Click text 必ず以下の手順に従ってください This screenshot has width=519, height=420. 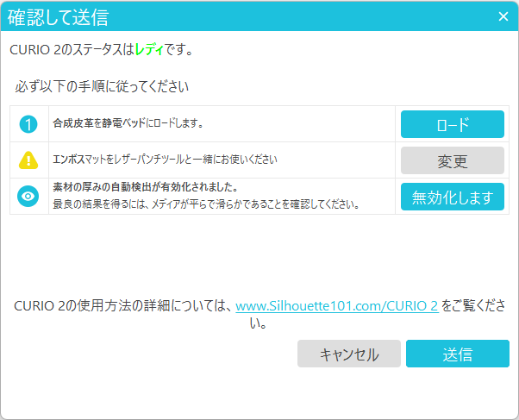[x=102, y=86]
